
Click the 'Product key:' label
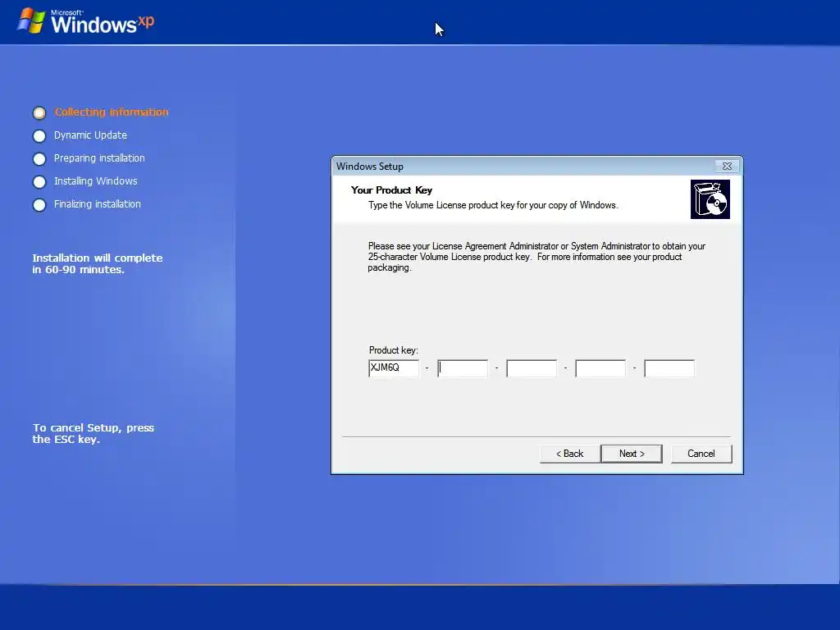click(393, 350)
